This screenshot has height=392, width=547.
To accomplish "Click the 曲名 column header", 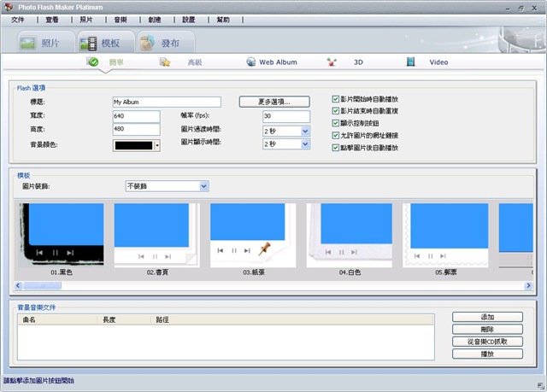I will click(57, 319).
